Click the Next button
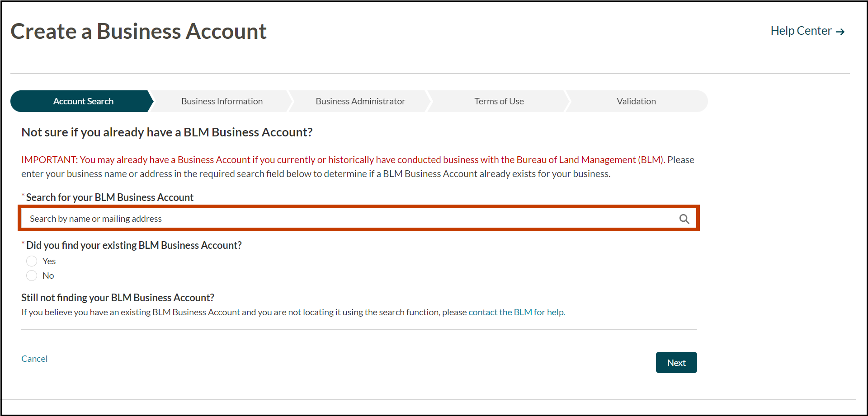Screen dimensions: 868x416 [676, 362]
